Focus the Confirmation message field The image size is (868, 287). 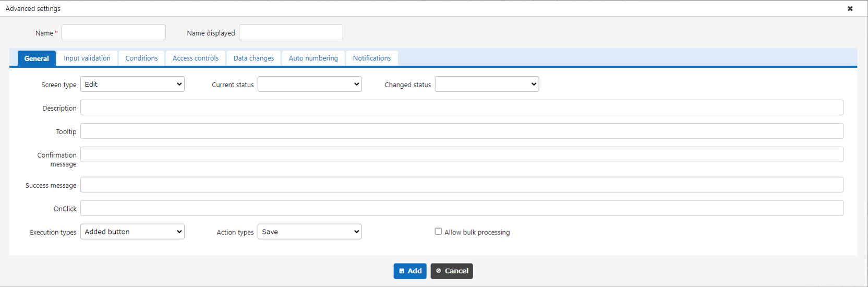pyautogui.click(x=462, y=154)
